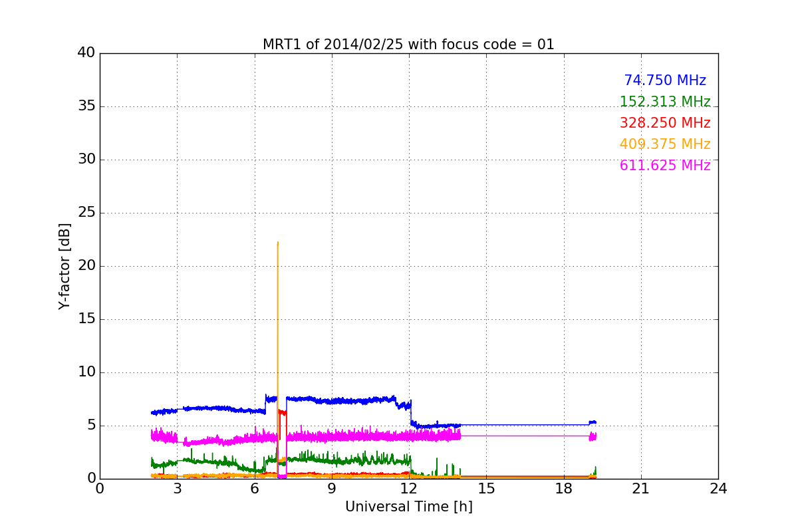Click the y-axis tick label 25
Viewport: 798px width, 532px height.
coord(86,213)
